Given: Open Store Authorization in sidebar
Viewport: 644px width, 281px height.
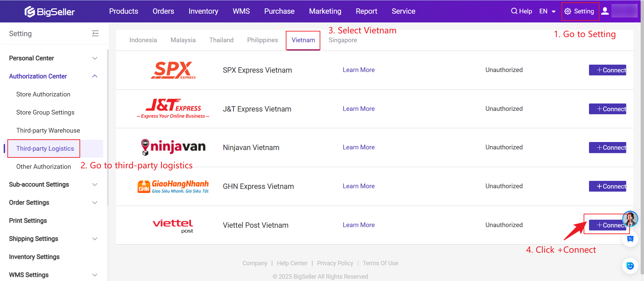Looking at the screenshot, I should point(43,94).
